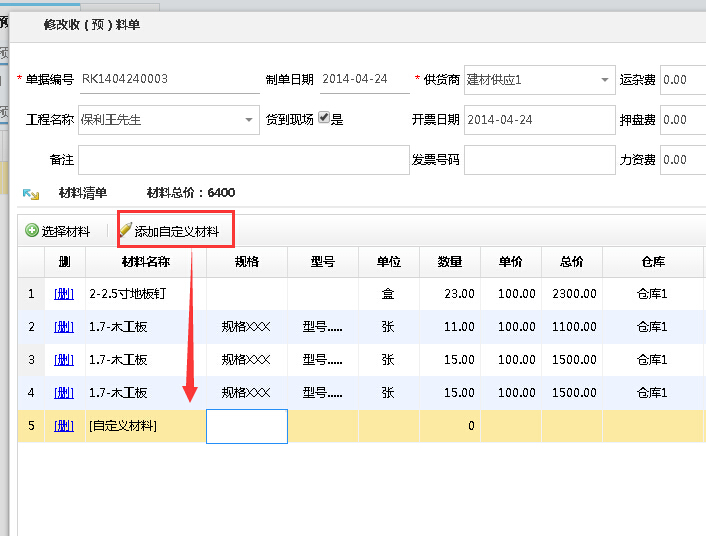
Task: Click the active 规格 cell in row 5
Action: 247,426
